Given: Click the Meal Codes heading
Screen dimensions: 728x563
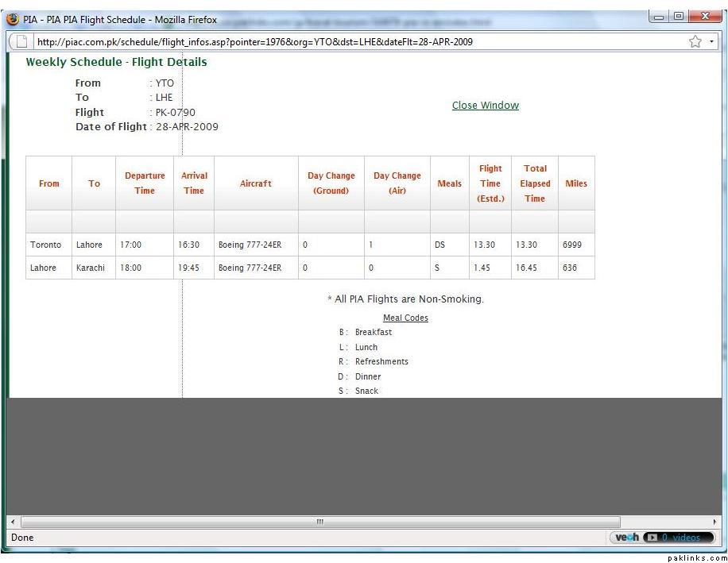Looking at the screenshot, I should click(405, 318).
